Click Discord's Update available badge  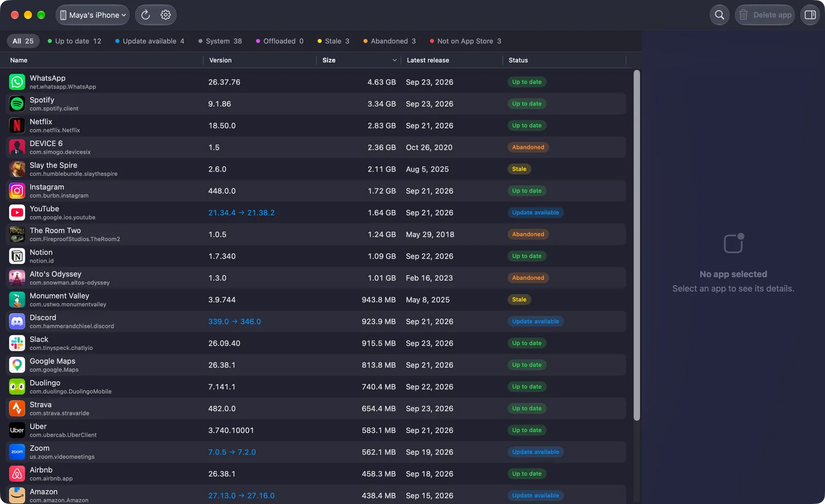tap(535, 322)
